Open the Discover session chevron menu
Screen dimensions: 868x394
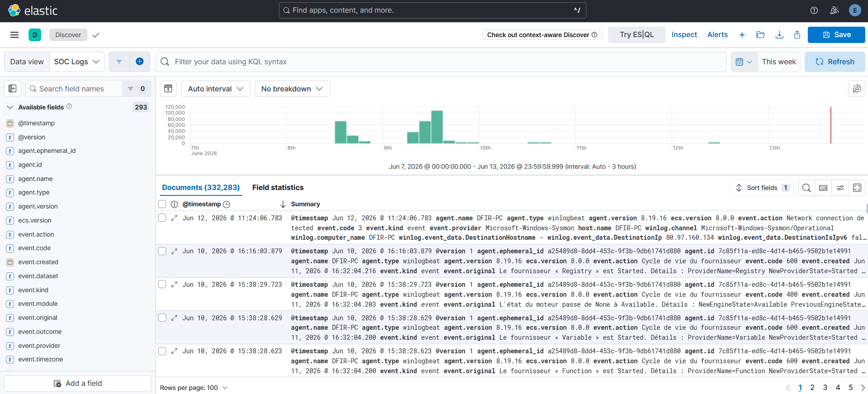(96, 35)
